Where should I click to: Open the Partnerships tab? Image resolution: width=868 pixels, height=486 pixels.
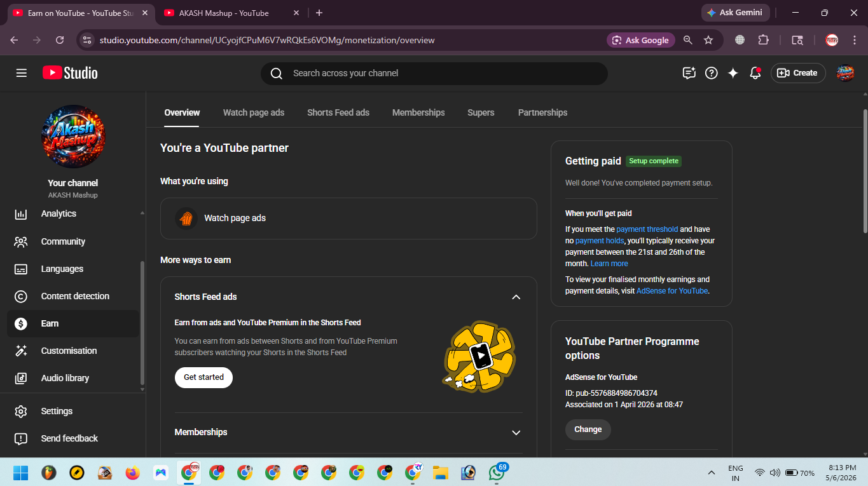[x=542, y=112]
